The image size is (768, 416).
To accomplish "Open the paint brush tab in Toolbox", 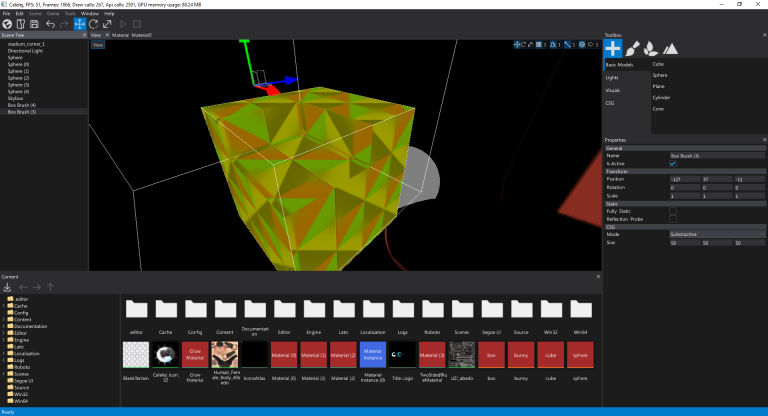I will (632, 48).
